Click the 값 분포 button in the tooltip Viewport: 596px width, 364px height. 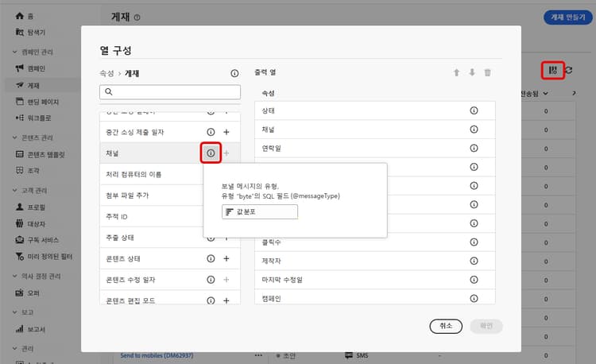click(260, 211)
